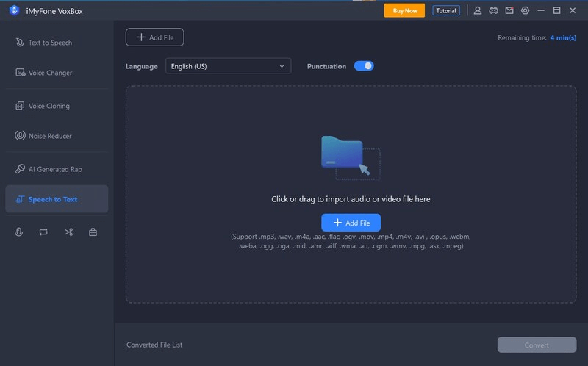Maximize the VoxBox window
The height and width of the screenshot is (366, 588).
(557, 10)
